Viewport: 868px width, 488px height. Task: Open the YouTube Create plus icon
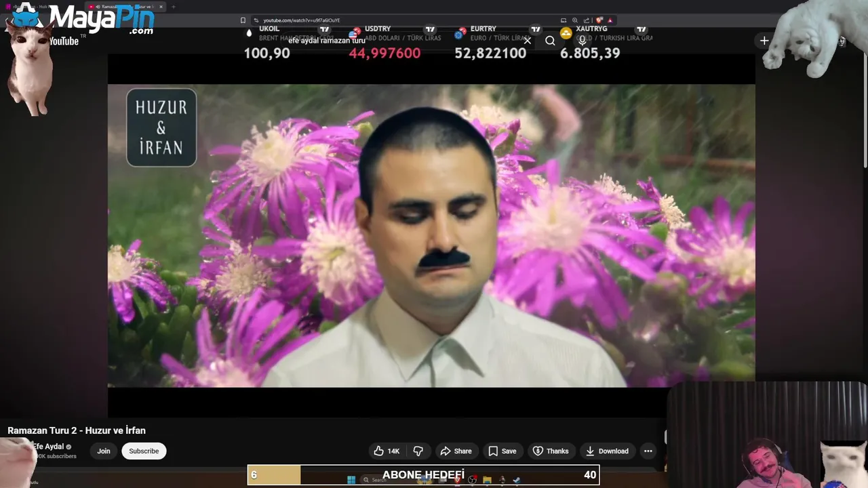(764, 41)
